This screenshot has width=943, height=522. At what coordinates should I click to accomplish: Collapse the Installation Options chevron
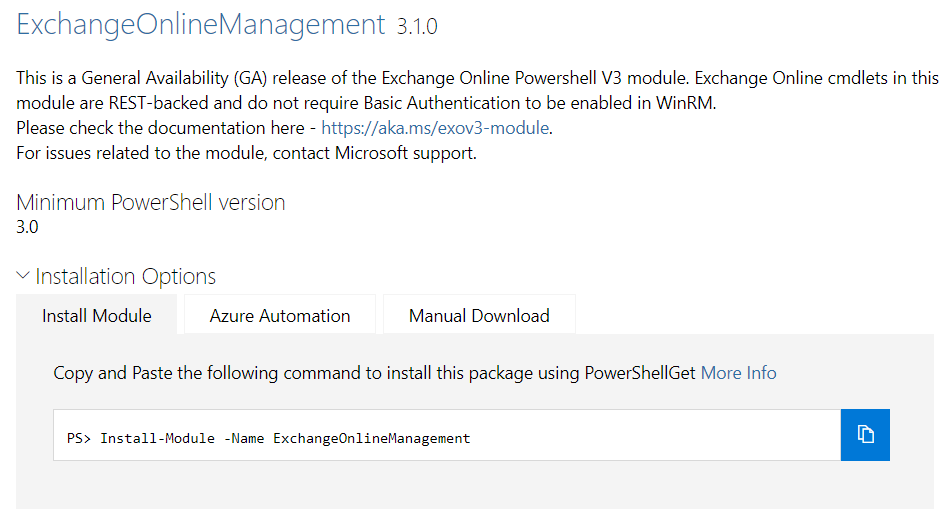[23, 277]
